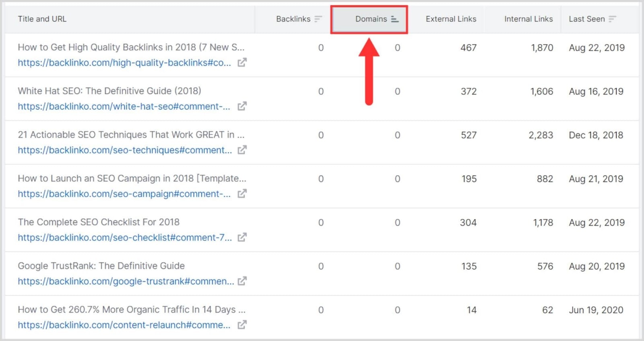Open external link icon for content-relaunch URL

pos(242,325)
